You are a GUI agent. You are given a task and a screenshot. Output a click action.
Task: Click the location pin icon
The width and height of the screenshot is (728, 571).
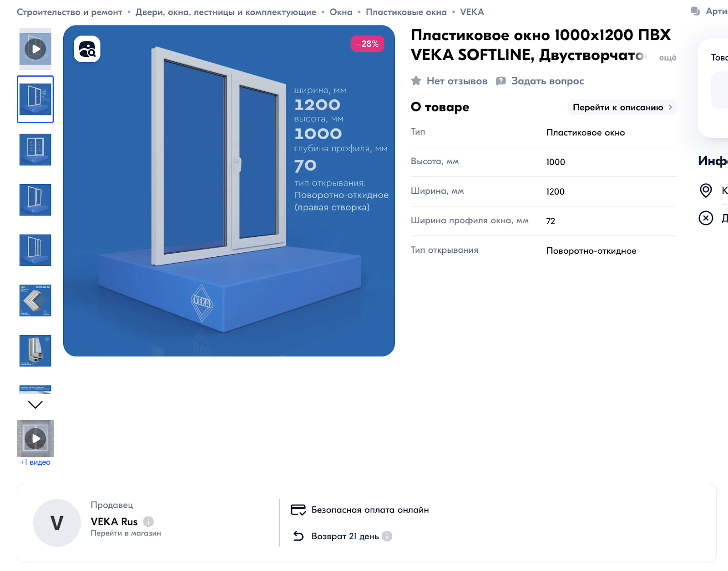coord(706,190)
